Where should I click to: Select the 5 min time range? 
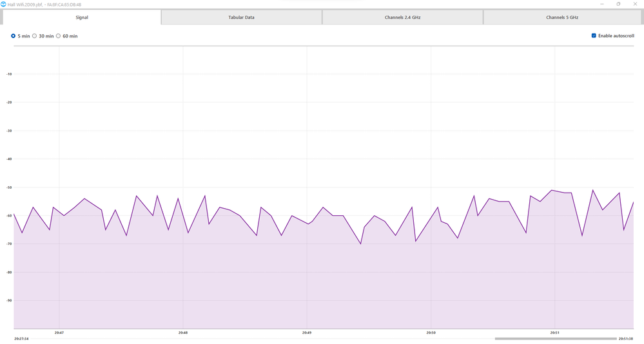(14, 36)
